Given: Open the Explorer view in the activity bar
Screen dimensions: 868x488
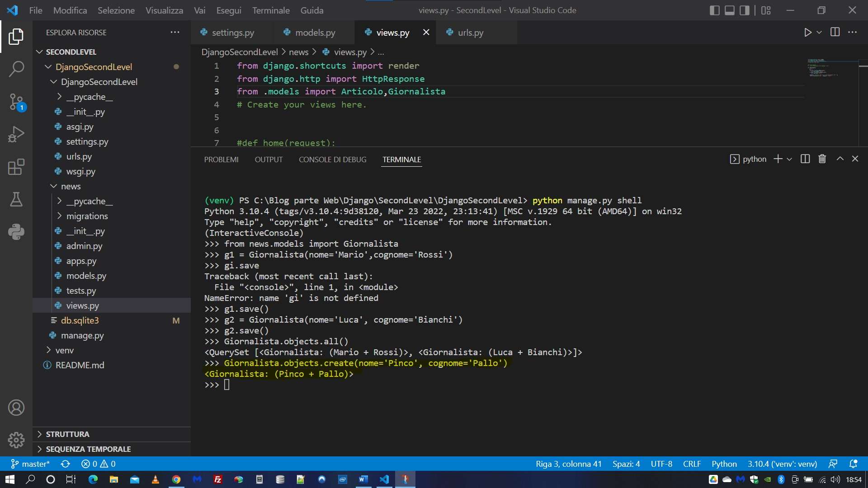Looking at the screenshot, I should [16, 36].
